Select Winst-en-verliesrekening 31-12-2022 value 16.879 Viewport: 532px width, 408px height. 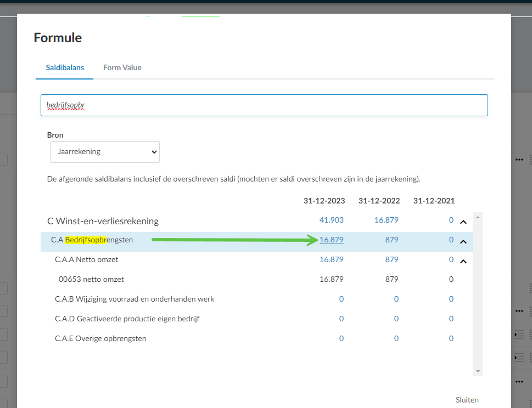[x=386, y=220]
